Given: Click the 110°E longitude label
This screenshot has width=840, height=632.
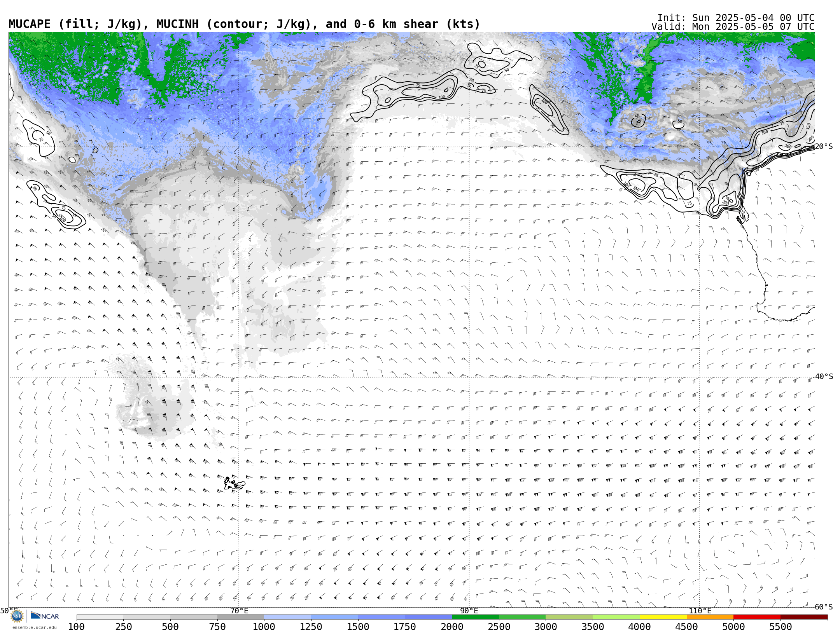Looking at the screenshot, I should pyautogui.click(x=700, y=611).
